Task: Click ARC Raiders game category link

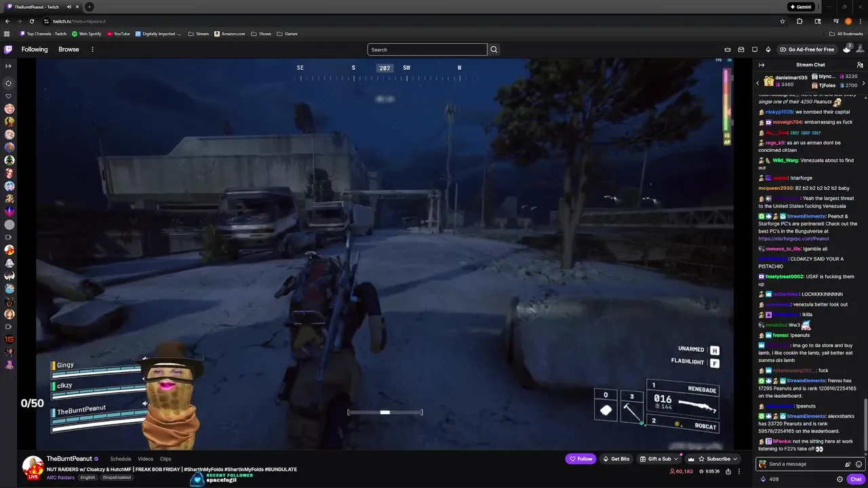Action: tap(60, 478)
